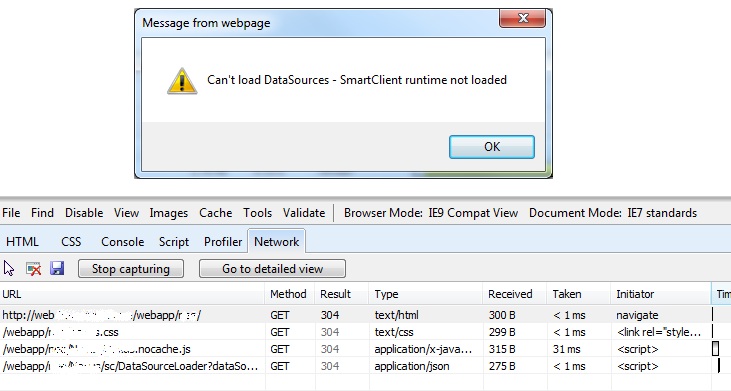Switch to the Profiler tab
Image resolution: width=731 pixels, height=391 pixels.
pyautogui.click(x=223, y=242)
